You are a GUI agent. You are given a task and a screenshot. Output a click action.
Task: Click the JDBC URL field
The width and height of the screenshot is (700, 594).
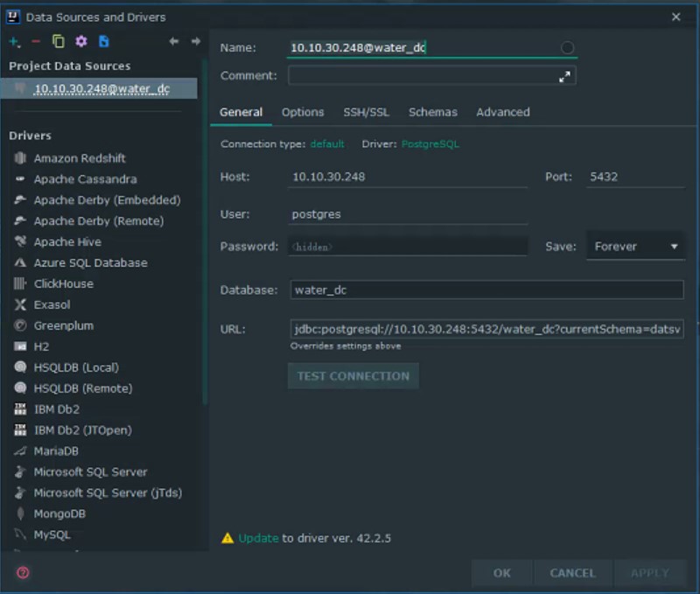(486, 329)
